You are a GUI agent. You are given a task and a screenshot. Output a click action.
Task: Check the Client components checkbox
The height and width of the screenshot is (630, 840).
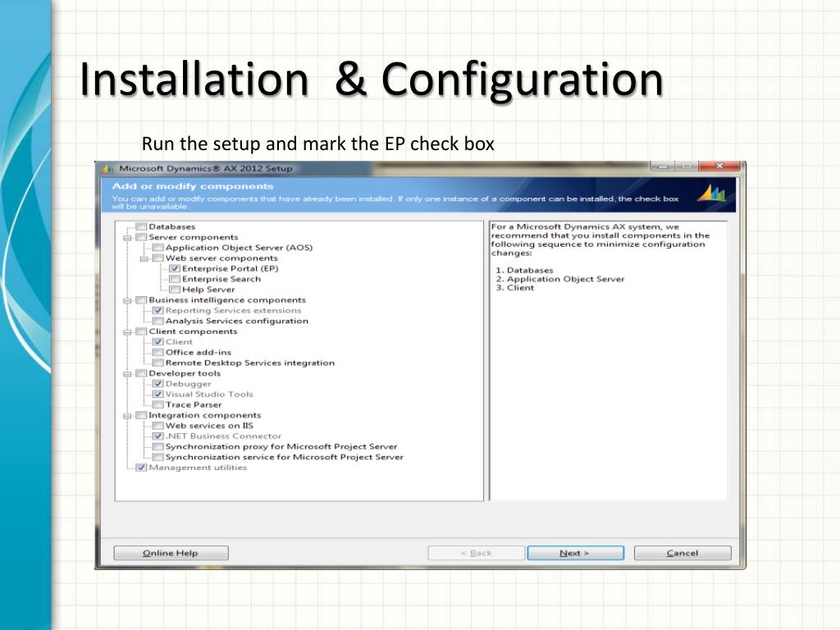coord(141,331)
